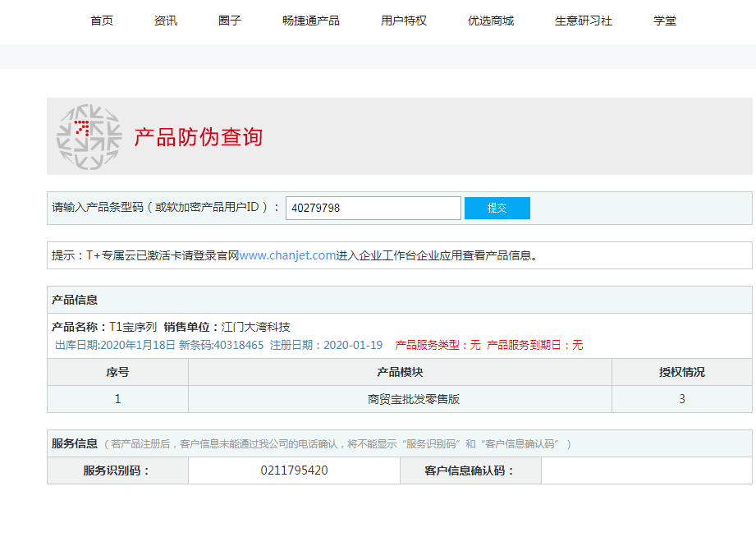
Task: Click the 序号 column header
Action: (x=117, y=372)
